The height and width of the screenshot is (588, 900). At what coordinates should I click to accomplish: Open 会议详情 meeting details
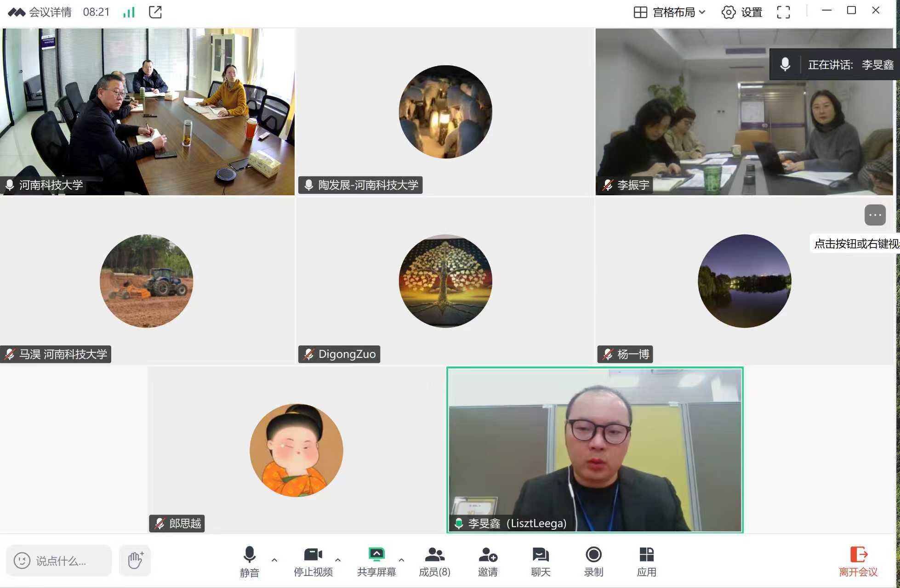pyautogui.click(x=50, y=12)
